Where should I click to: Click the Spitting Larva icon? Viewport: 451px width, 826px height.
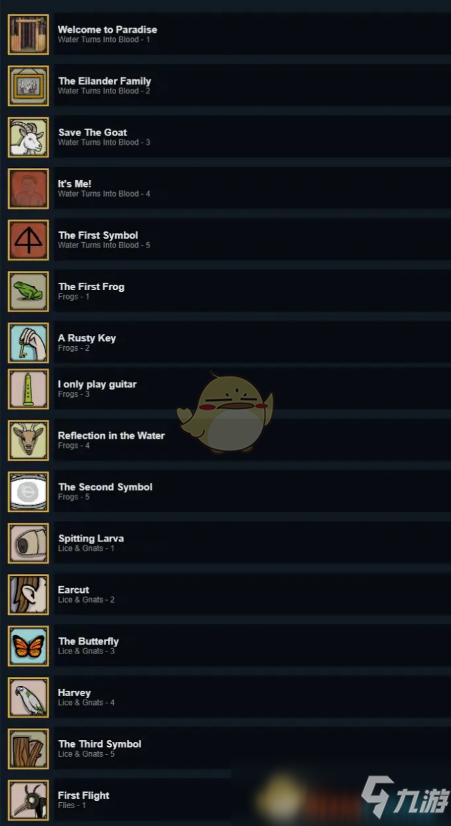(28, 543)
